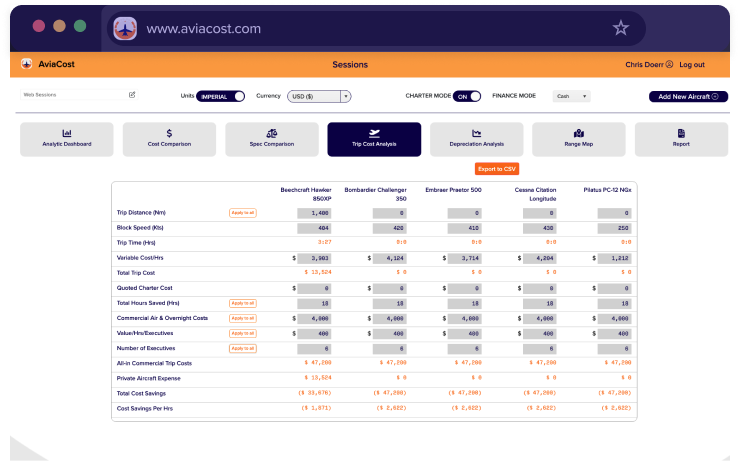Select the Trip Cost Analysis tab
Image resolution: width=740 pixels, height=461 pixels.
point(374,139)
